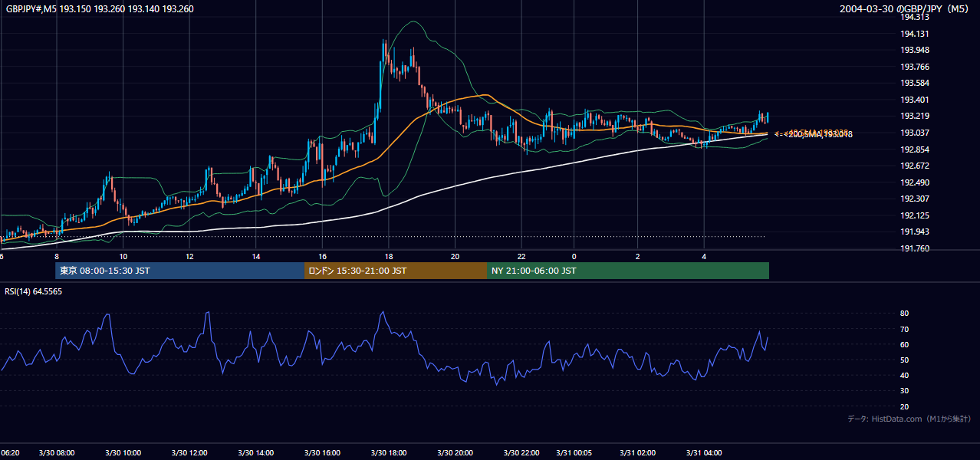Click RSI scale value 80
Viewport: 980px width, 460px height.
coord(905,314)
